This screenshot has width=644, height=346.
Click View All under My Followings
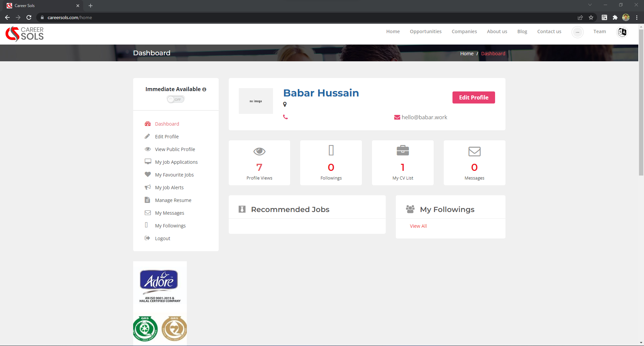tap(418, 226)
